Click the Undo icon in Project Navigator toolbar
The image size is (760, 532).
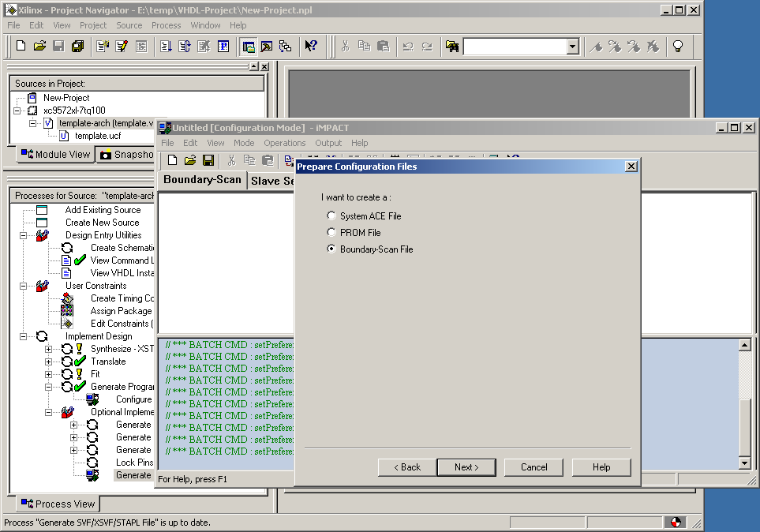coord(408,46)
